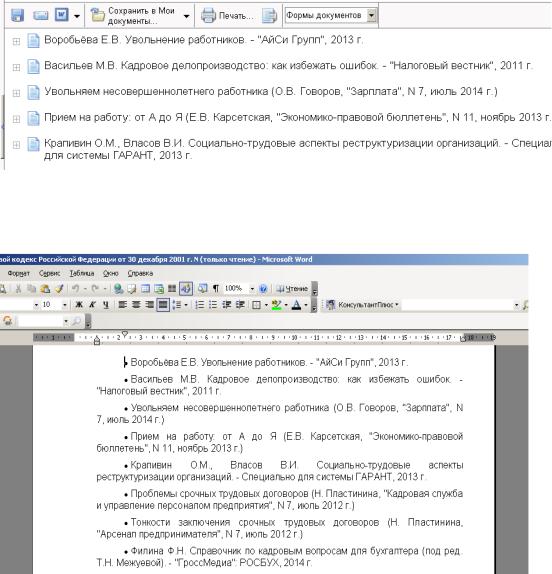Viewport: 552px width, 574px height.
Task: Open the Окно menu in Word
Action: [x=111, y=273]
